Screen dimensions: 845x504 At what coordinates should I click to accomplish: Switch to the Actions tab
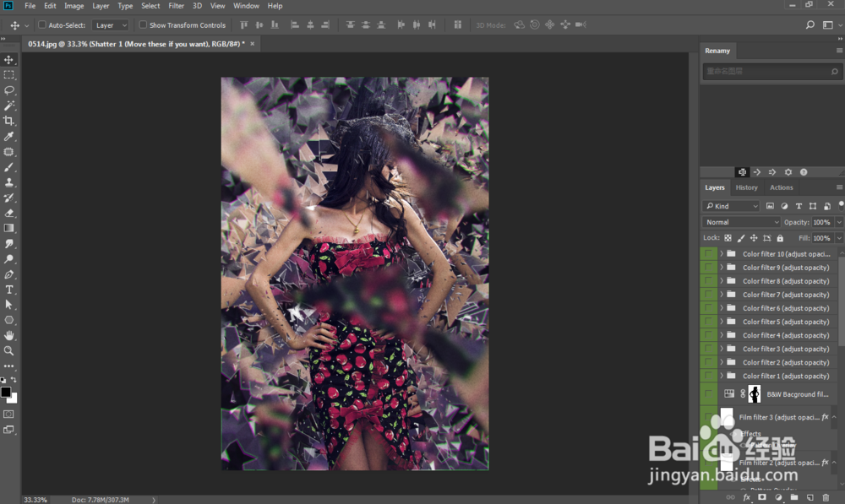(x=781, y=187)
